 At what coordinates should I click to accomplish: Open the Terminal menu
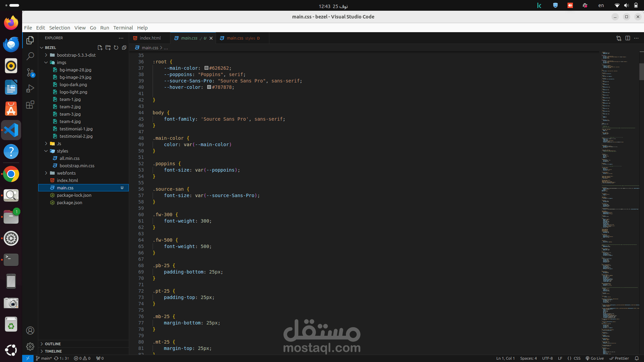pyautogui.click(x=123, y=28)
